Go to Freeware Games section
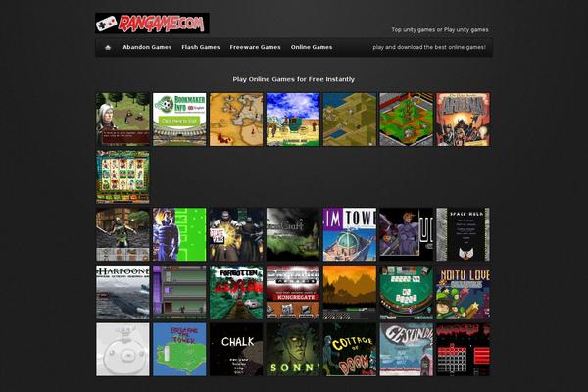 [255, 47]
